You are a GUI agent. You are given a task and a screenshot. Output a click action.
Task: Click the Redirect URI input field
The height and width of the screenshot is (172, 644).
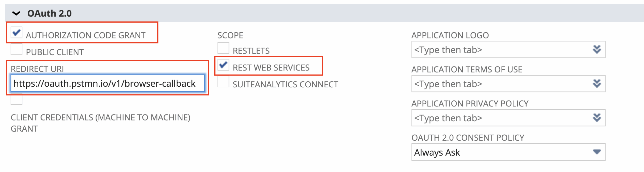point(108,83)
